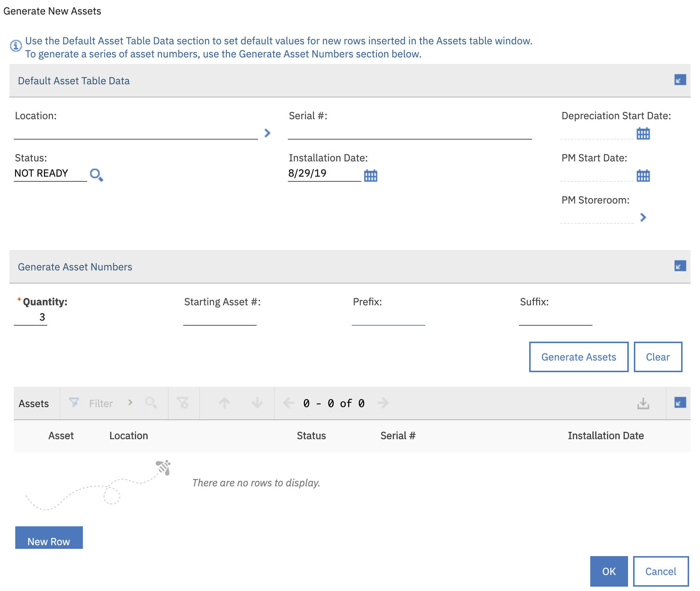Open the Location detail menu chevron
The width and height of the screenshot is (700, 591).
[x=267, y=133]
